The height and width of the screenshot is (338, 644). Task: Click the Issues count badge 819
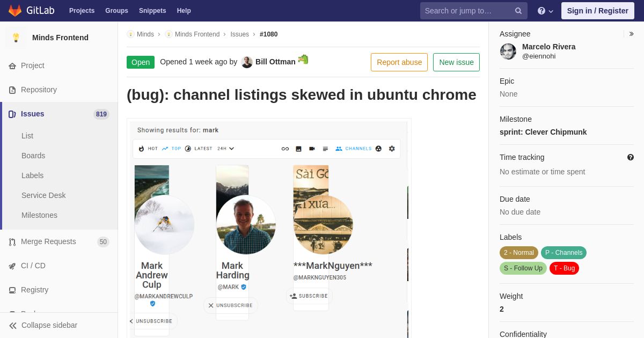click(101, 114)
